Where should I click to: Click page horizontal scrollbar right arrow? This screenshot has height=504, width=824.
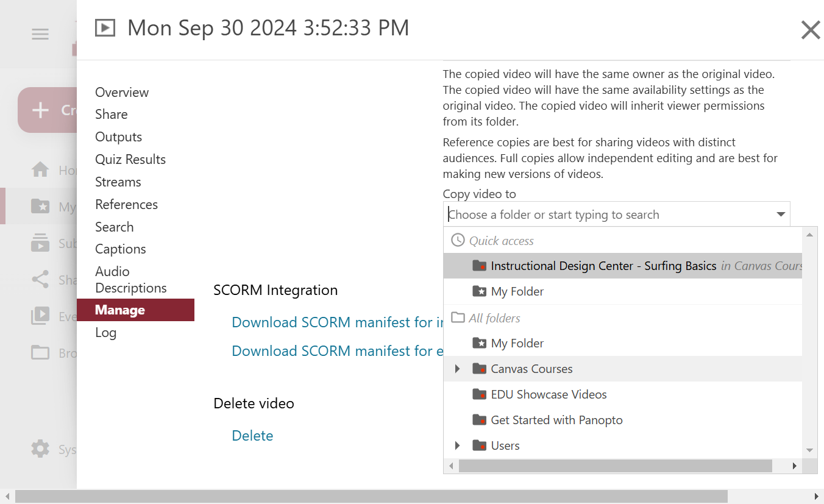(x=817, y=497)
